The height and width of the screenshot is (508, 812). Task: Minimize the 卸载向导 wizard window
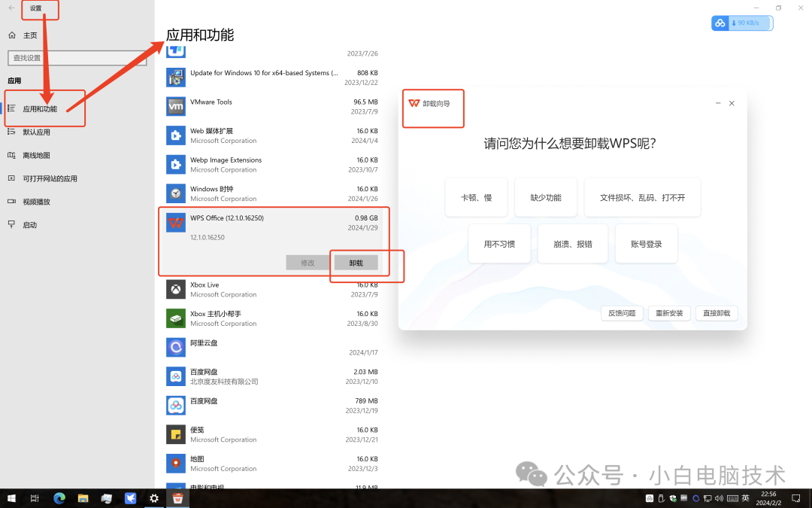pyautogui.click(x=718, y=103)
